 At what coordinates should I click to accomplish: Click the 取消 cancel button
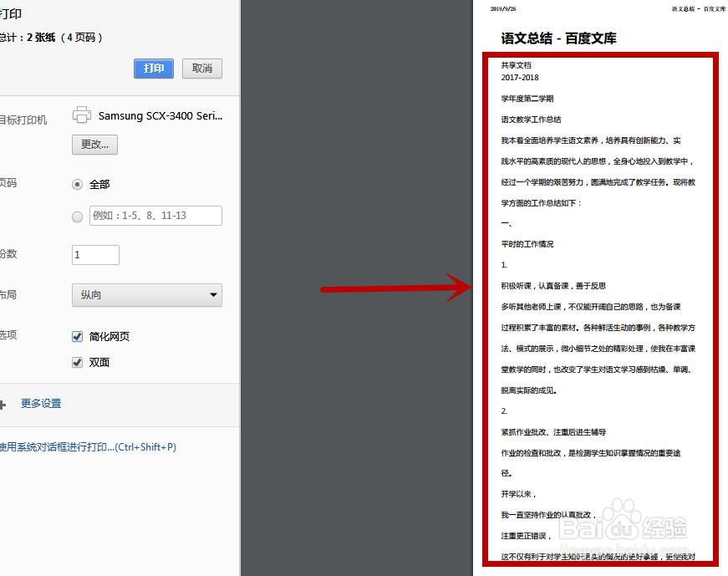tap(202, 69)
